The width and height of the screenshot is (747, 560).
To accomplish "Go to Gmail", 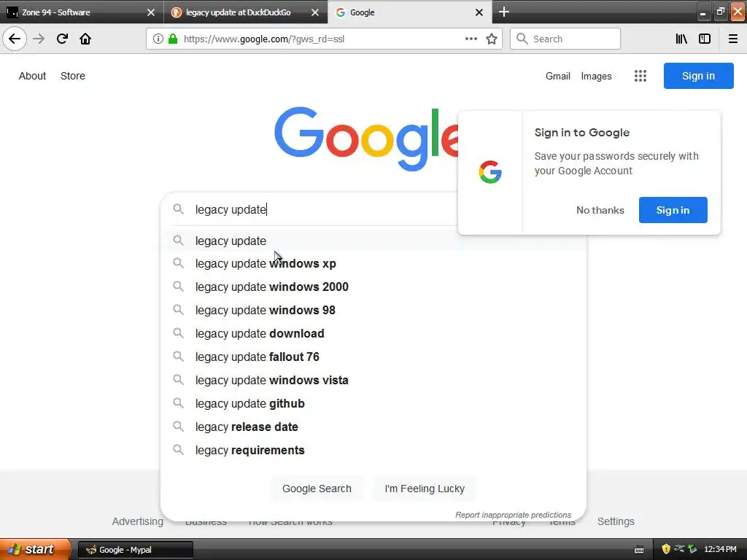I will tap(558, 76).
